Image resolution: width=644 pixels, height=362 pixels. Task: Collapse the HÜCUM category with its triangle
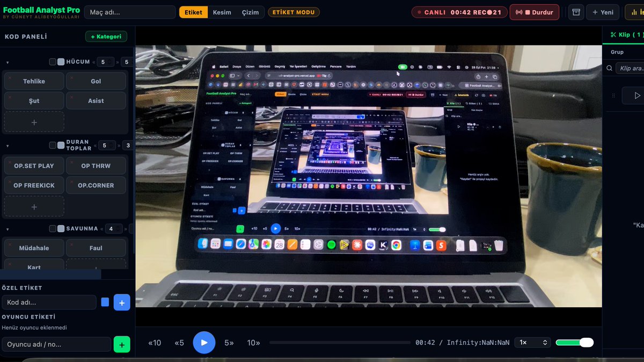coord(8,63)
